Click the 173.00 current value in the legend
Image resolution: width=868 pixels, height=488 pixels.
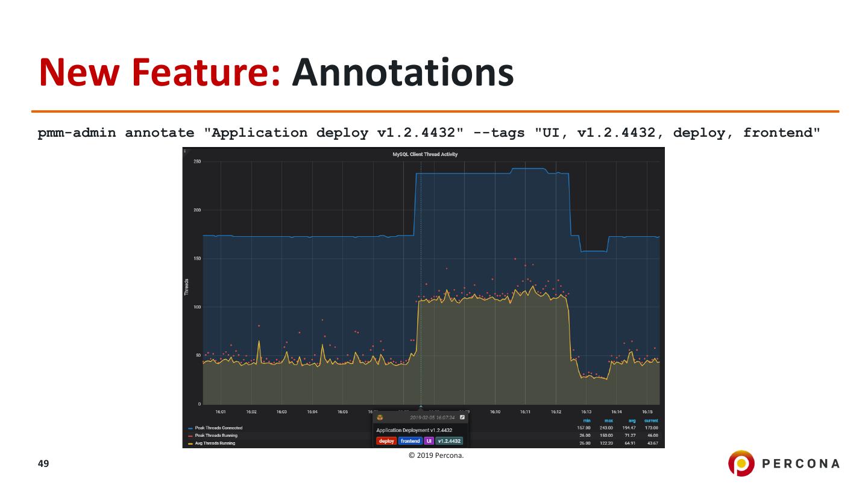pyautogui.click(x=652, y=428)
